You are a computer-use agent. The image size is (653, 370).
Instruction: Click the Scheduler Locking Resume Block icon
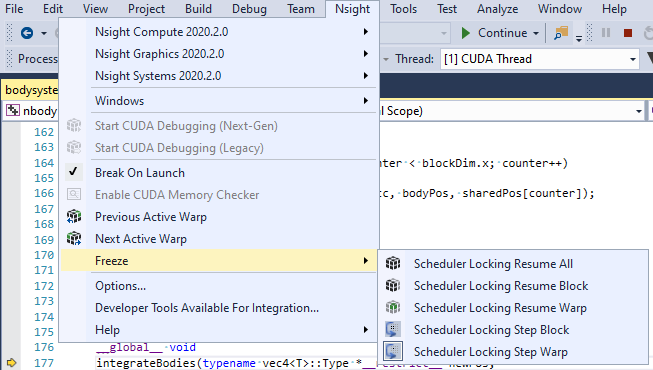(x=393, y=285)
